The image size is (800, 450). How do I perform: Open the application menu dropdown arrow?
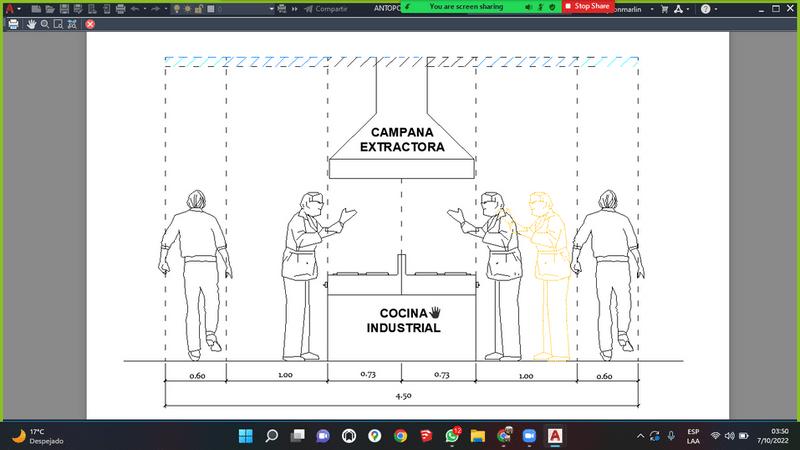(x=19, y=9)
